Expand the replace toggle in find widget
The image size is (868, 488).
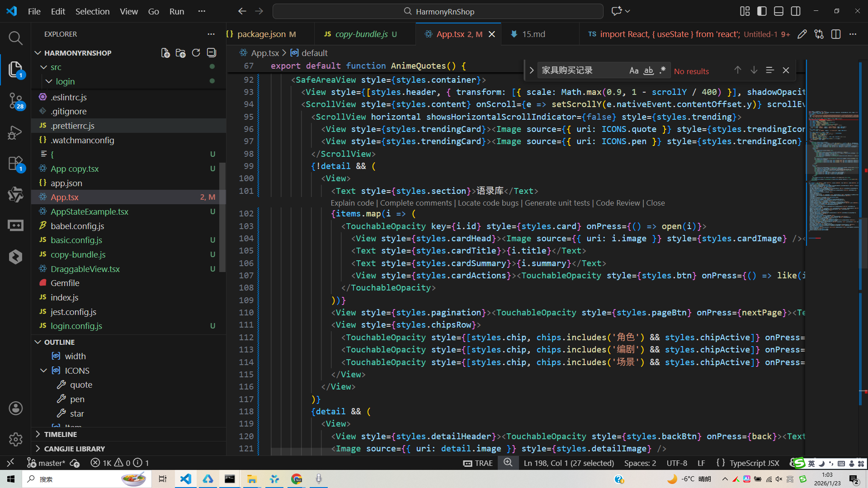[x=532, y=70]
